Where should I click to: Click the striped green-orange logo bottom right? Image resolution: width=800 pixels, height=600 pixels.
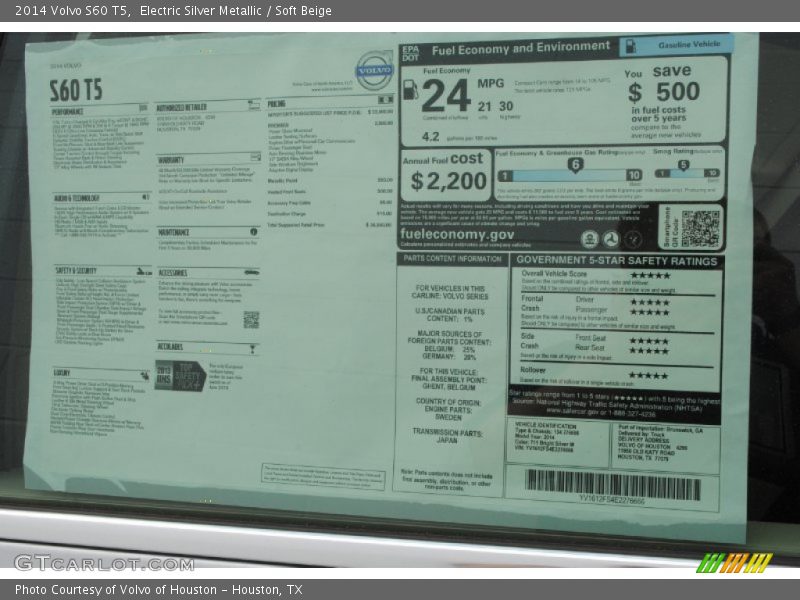tap(734, 563)
